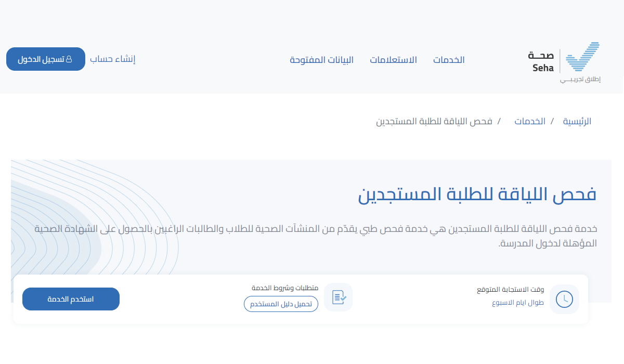Open the الاستعلامات navigation menu item
The height and width of the screenshot is (364, 624).
coord(393,60)
